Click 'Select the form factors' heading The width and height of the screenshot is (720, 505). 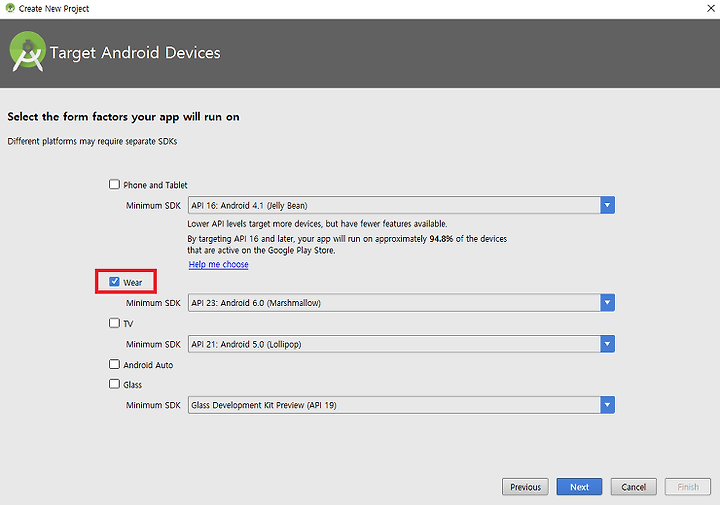[124, 117]
